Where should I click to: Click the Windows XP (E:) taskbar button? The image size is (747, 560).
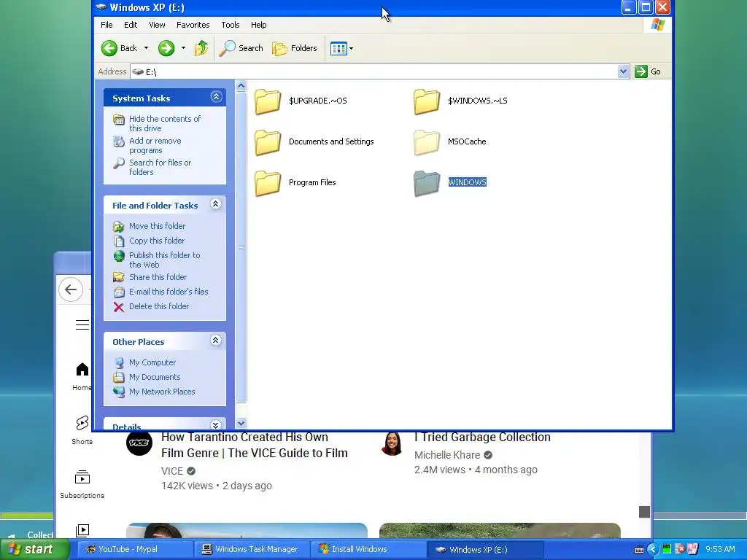point(485,550)
